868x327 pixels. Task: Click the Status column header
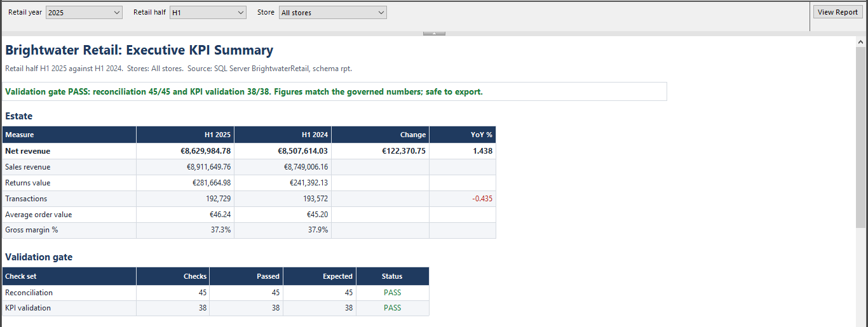[x=392, y=276]
